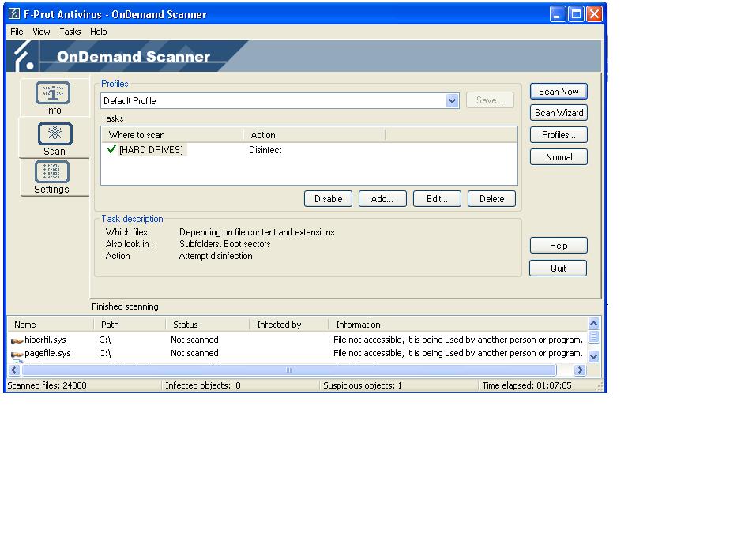
Task: Open the Help menu
Action: point(99,32)
